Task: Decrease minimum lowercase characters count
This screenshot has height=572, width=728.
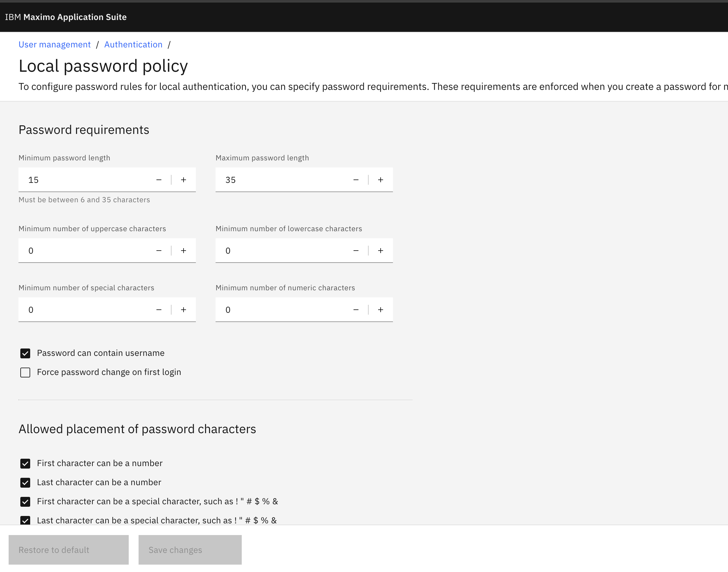Action: 356,251
